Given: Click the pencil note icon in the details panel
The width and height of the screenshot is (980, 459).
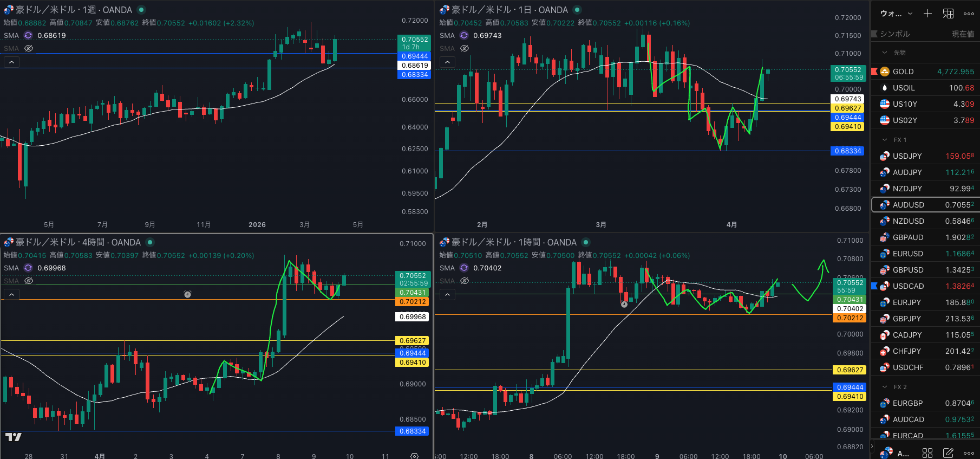Looking at the screenshot, I should tap(948, 452).
